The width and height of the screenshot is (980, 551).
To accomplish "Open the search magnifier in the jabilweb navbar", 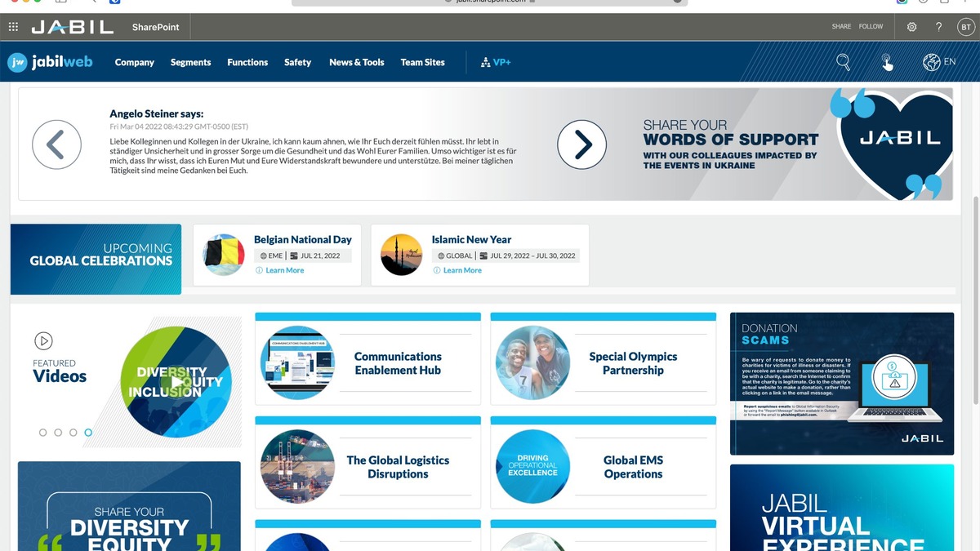I will pos(843,61).
